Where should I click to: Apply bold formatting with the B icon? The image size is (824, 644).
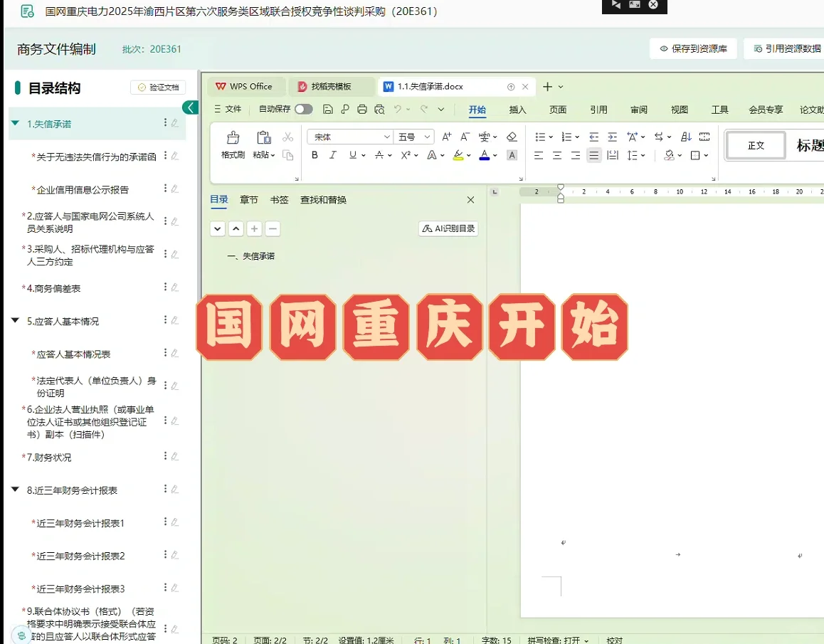[315, 155]
